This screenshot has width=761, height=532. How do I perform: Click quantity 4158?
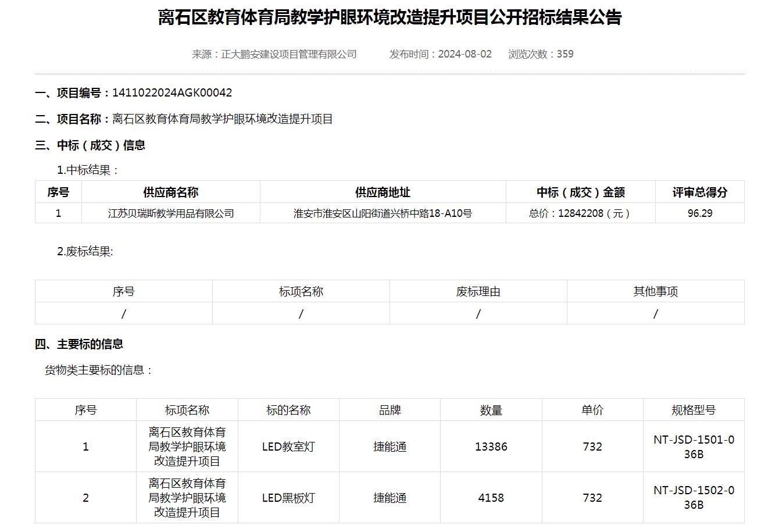[x=491, y=498]
